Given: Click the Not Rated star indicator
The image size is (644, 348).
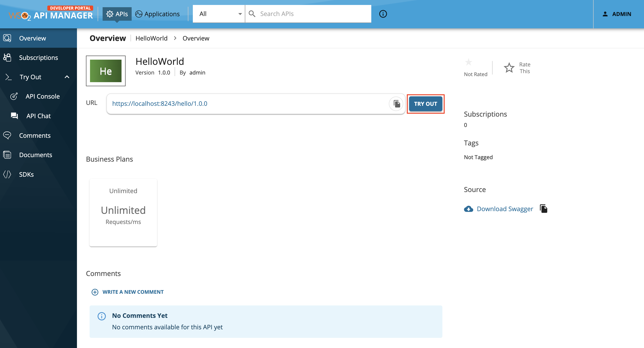Looking at the screenshot, I should pyautogui.click(x=468, y=63).
